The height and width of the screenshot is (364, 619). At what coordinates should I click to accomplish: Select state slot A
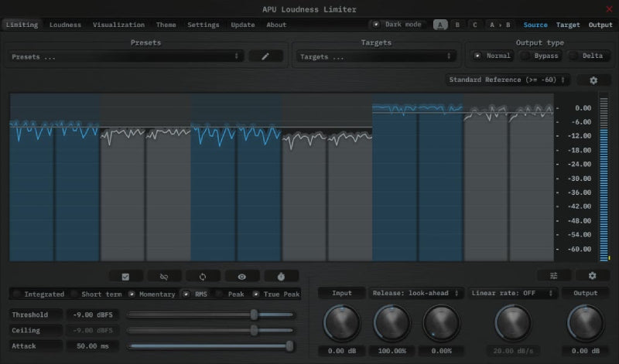pos(440,25)
